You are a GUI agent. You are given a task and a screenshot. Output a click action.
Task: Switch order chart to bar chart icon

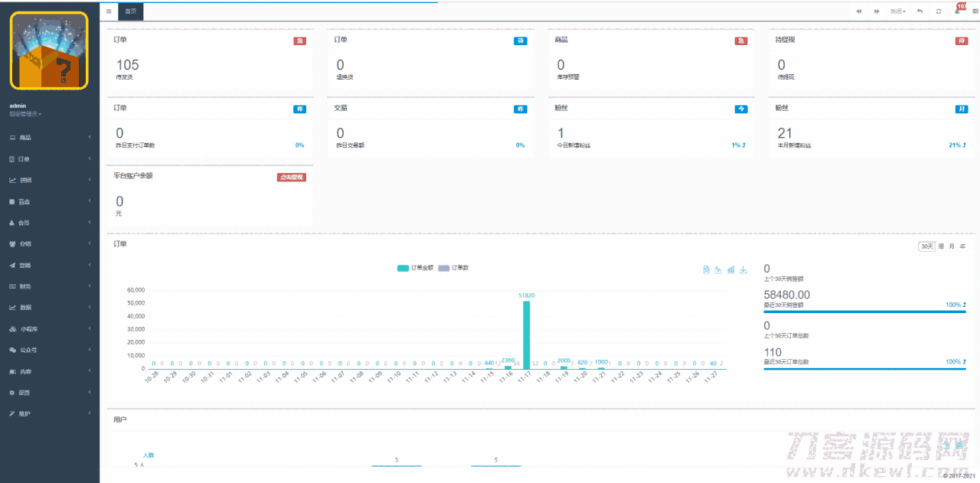[730, 269]
